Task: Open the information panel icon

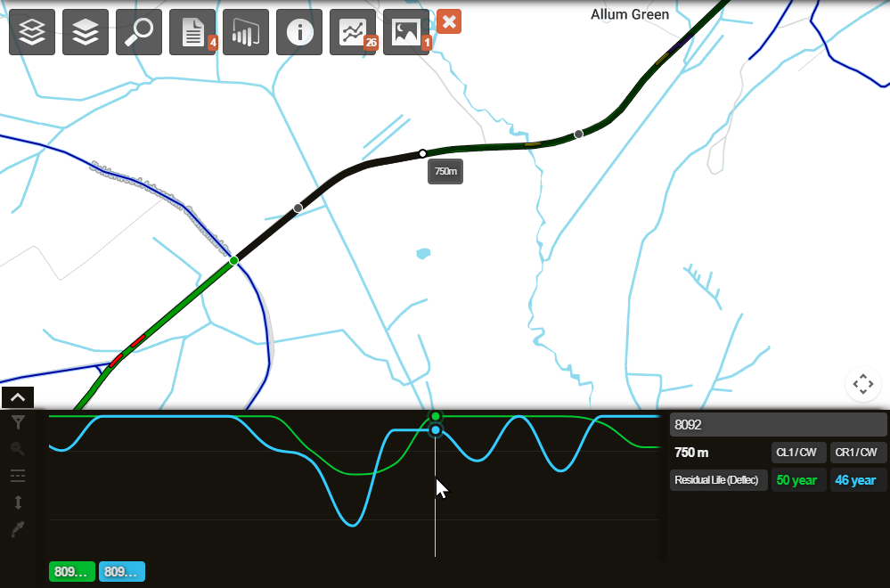Action: tap(299, 32)
